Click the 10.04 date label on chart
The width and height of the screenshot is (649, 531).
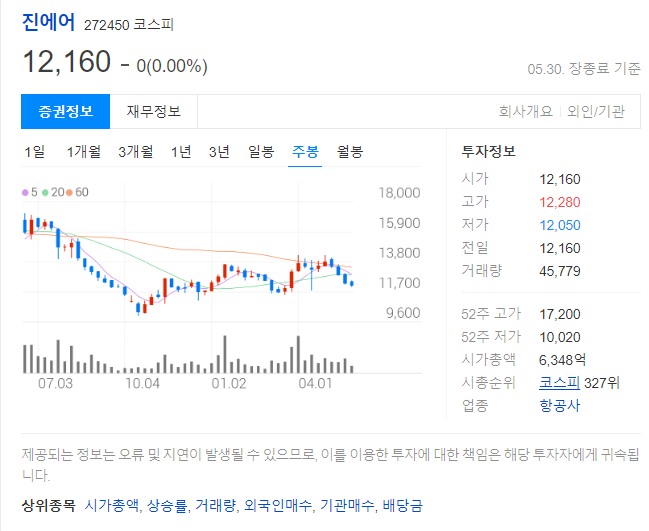(x=142, y=383)
